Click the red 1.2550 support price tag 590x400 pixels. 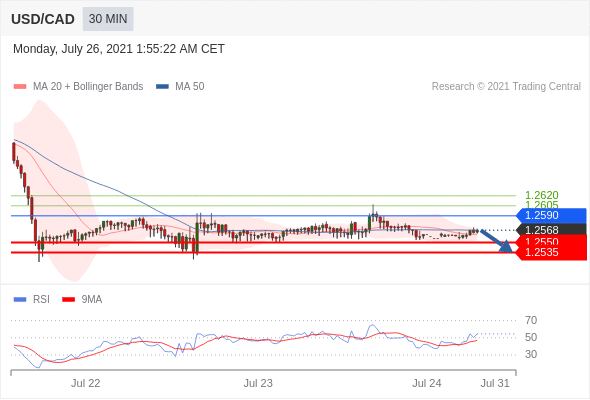[x=551, y=241]
